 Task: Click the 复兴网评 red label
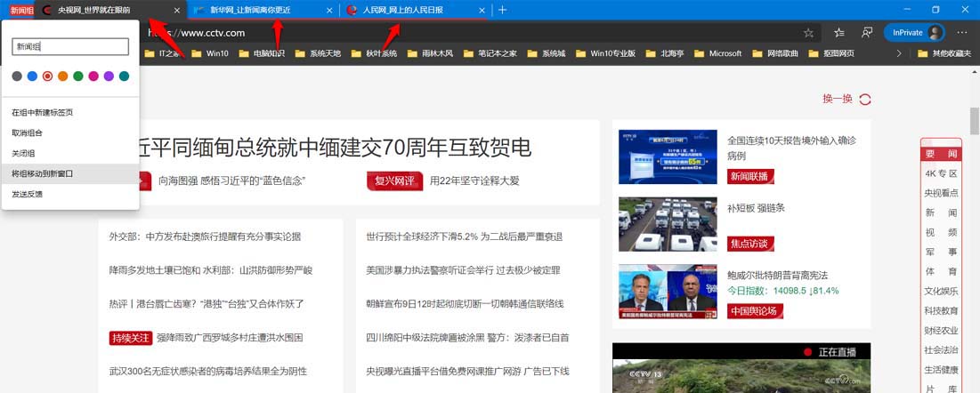[394, 181]
